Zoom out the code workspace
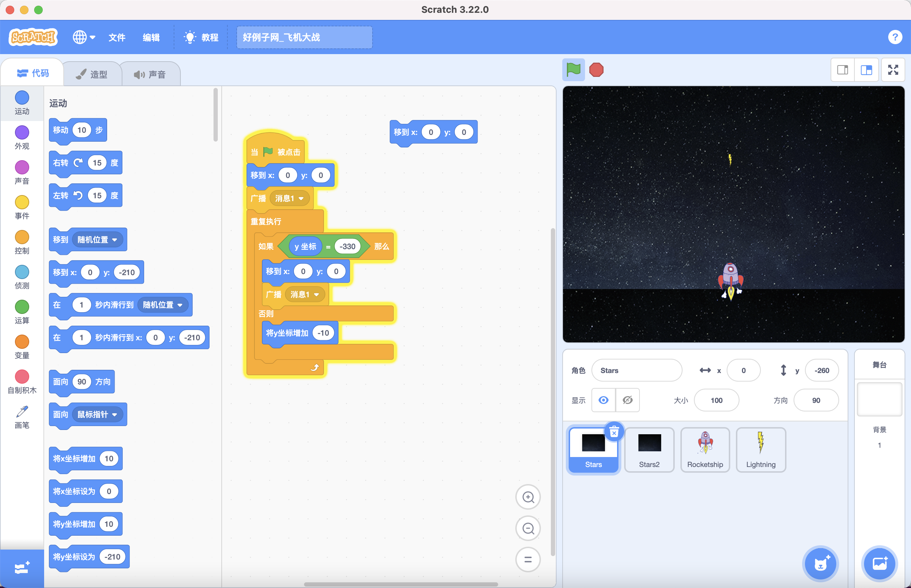The image size is (911, 588). (x=528, y=529)
